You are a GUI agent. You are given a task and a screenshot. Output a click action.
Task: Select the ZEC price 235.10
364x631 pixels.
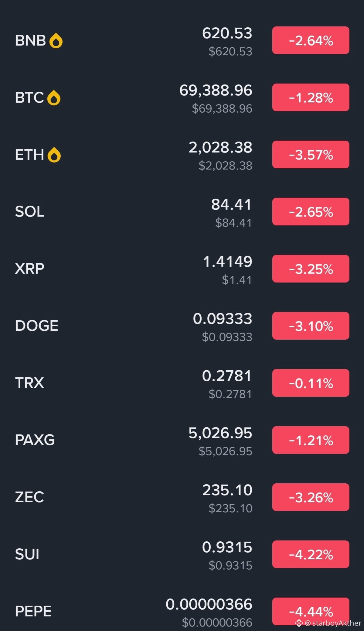coord(227,490)
